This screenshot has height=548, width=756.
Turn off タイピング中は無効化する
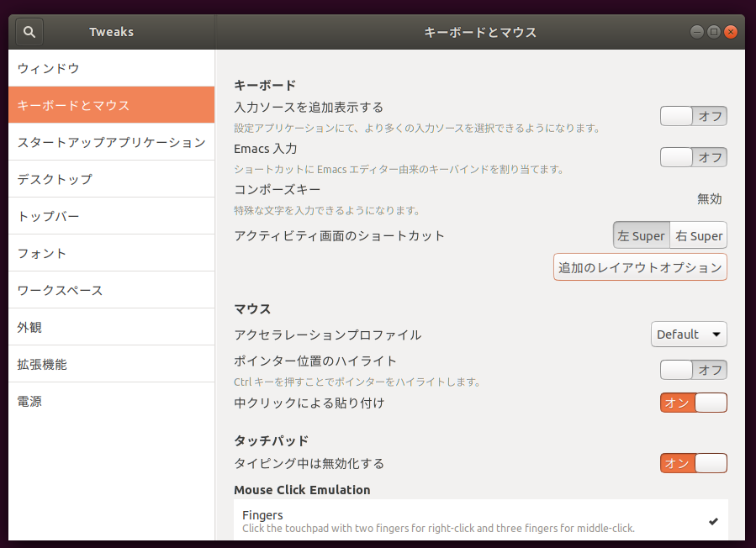[x=693, y=463]
